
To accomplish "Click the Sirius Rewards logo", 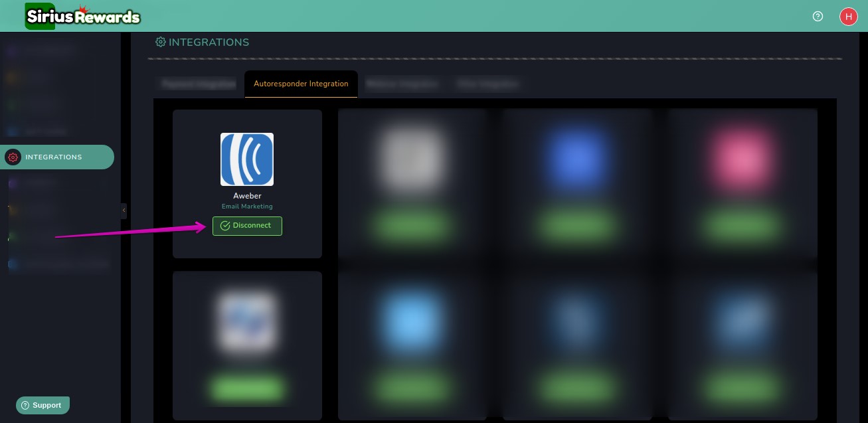I will click(82, 16).
